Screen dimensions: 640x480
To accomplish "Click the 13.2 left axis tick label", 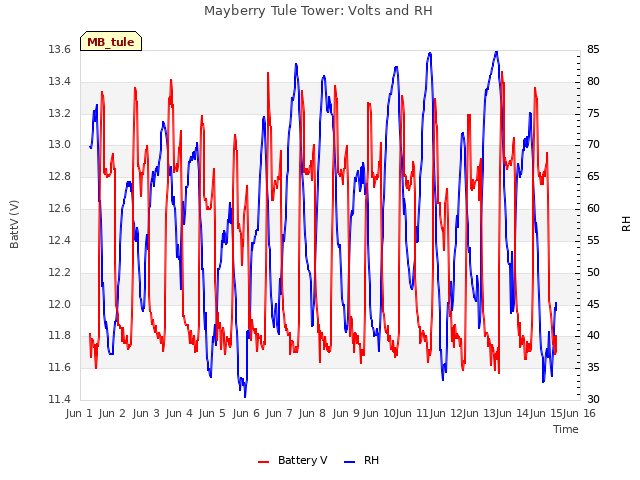I will pyautogui.click(x=60, y=113).
